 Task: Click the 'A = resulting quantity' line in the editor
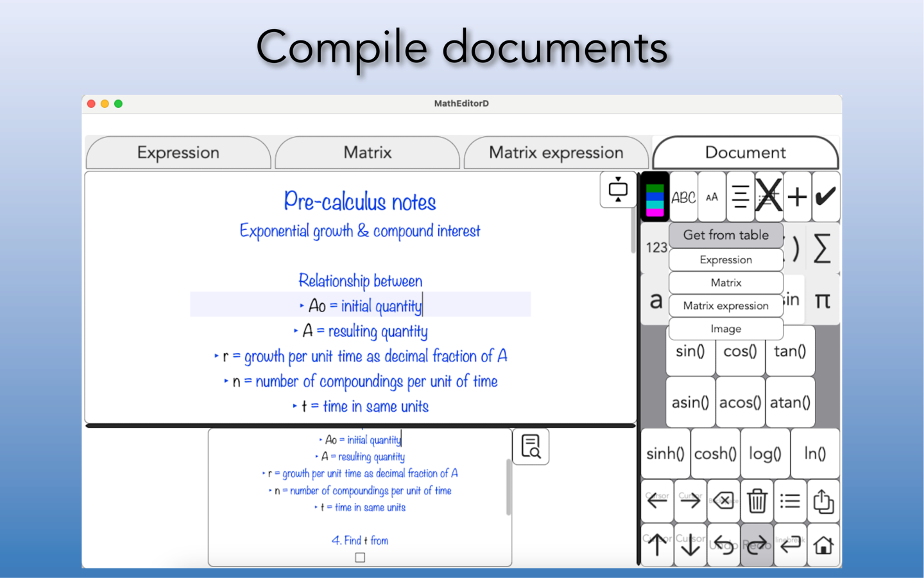[x=360, y=331]
